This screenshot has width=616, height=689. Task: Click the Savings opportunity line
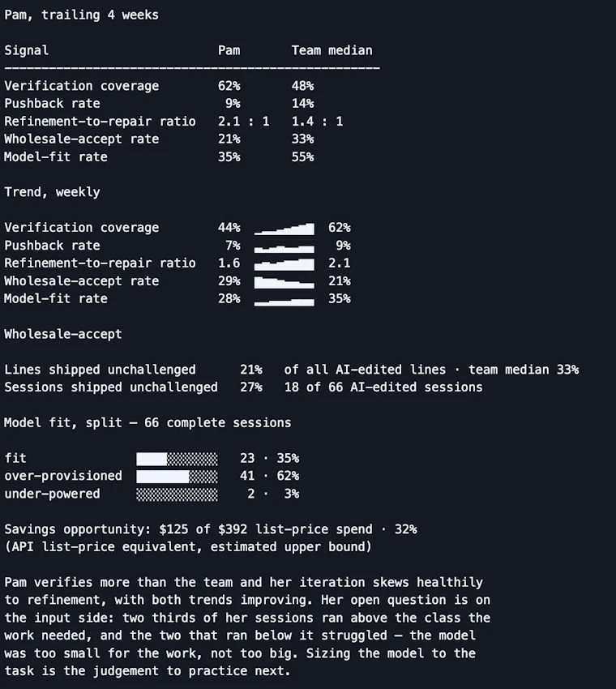pos(211,529)
